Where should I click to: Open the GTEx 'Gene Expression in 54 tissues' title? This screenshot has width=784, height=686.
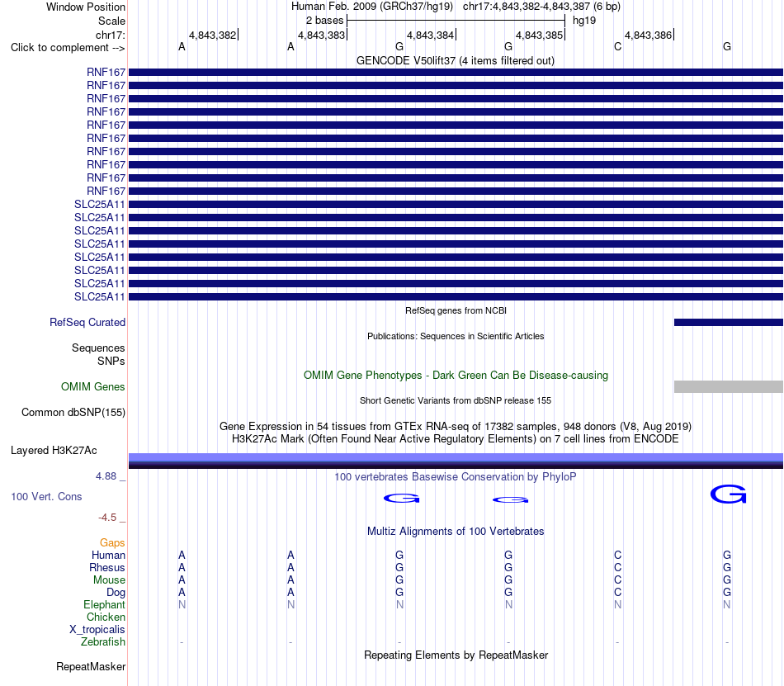(x=456, y=427)
